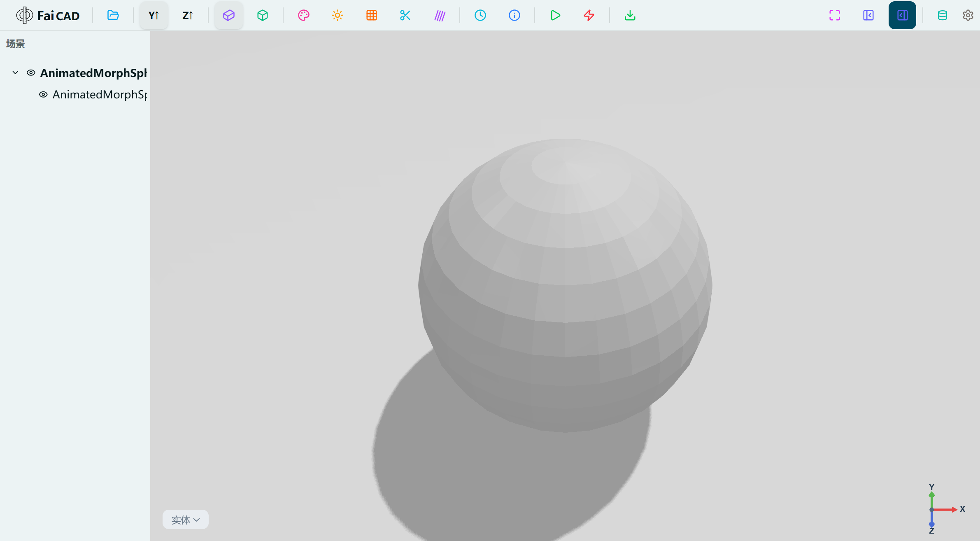
Task: Hide the child AnimatedMorphSphere via eye icon
Action: pyautogui.click(x=43, y=94)
